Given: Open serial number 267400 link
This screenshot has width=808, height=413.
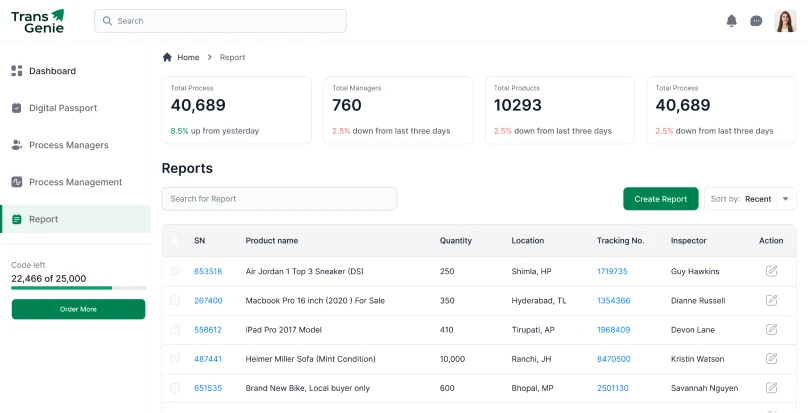Looking at the screenshot, I should [x=208, y=301].
